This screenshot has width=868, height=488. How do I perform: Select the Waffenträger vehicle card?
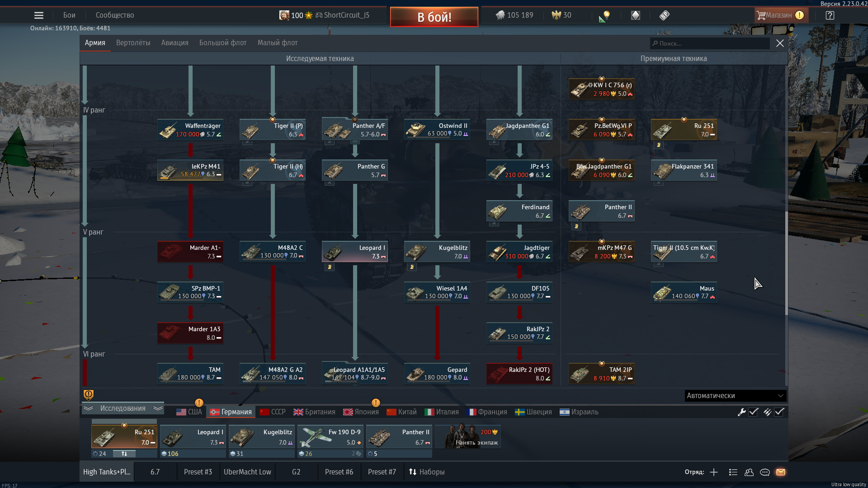pyautogui.click(x=190, y=130)
